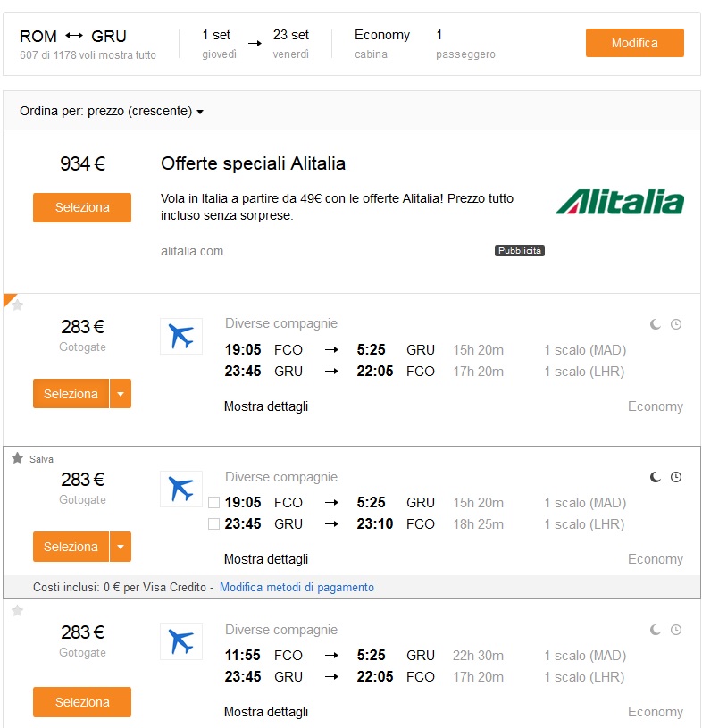Visit the alitalia.com advertisement link
The image size is (702, 728).
coord(192,251)
